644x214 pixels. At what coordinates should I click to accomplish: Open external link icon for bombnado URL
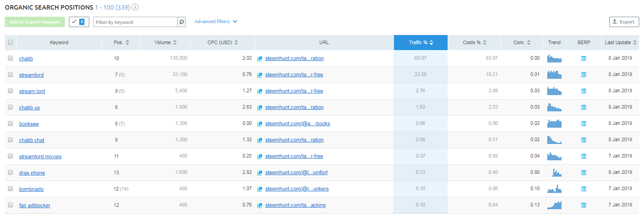pyautogui.click(x=260, y=189)
